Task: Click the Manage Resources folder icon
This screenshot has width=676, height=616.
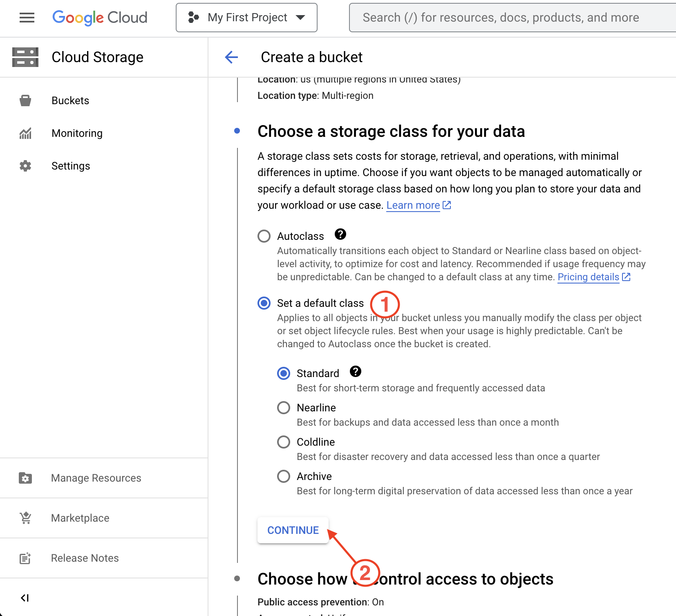Action: pyautogui.click(x=25, y=478)
